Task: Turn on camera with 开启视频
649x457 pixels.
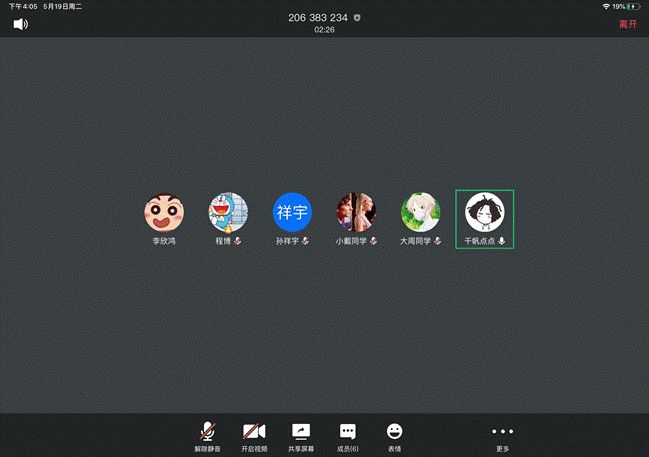Action: coord(254,436)
